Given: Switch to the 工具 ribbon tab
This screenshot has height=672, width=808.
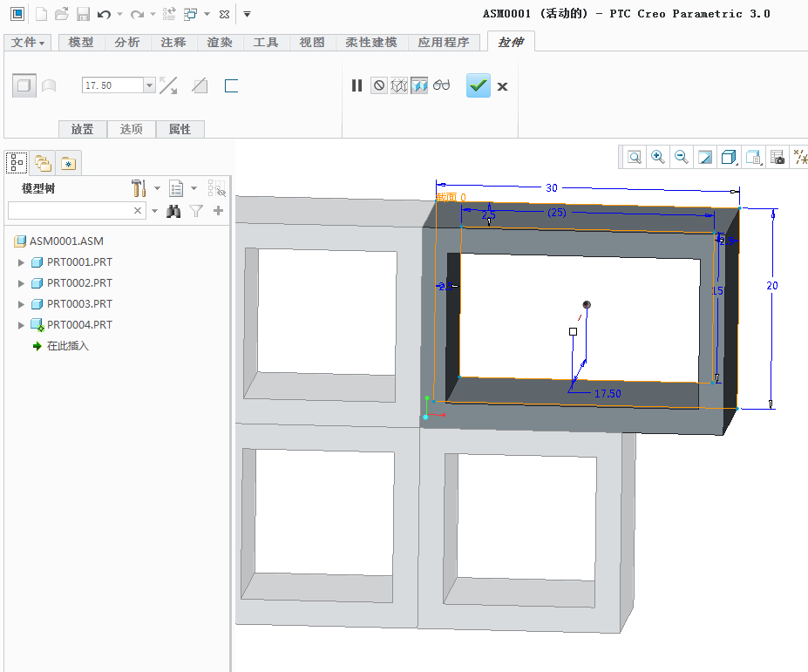Looking at the screenshot, I should (266, 42).
